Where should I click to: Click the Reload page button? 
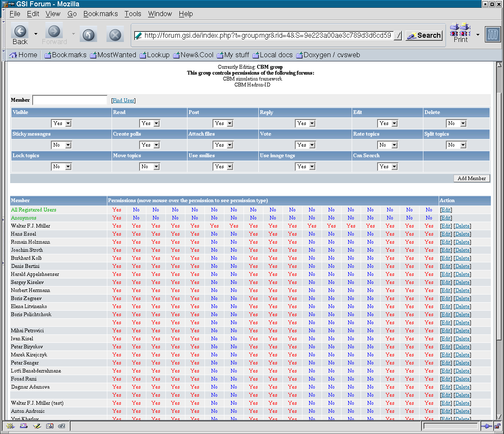(88, 35)
